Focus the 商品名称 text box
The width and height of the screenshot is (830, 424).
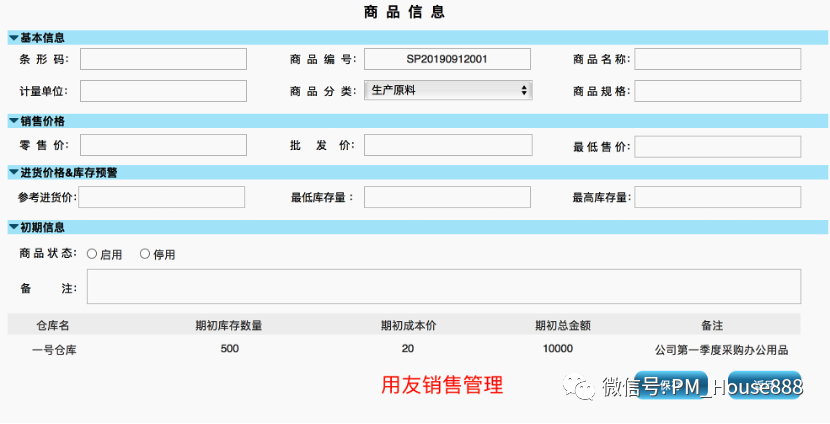[717, 59]
